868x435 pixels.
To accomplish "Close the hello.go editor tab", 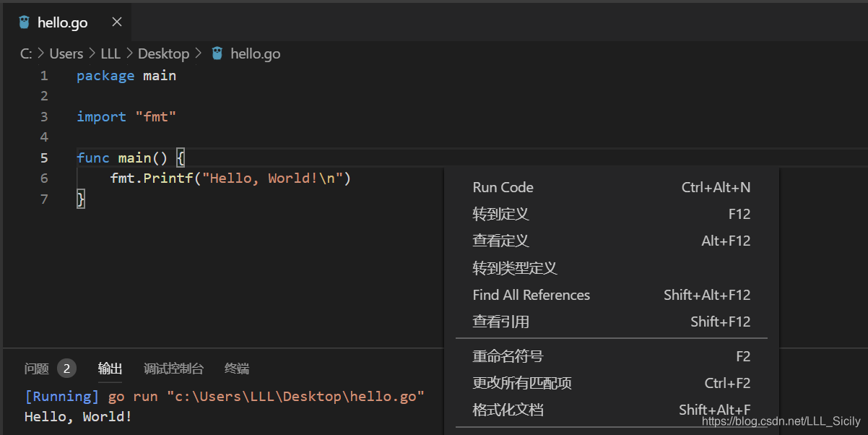I will (117, 22).
